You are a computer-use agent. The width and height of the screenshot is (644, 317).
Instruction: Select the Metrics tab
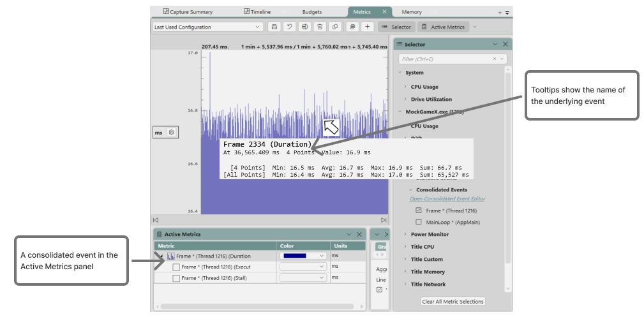362,12
